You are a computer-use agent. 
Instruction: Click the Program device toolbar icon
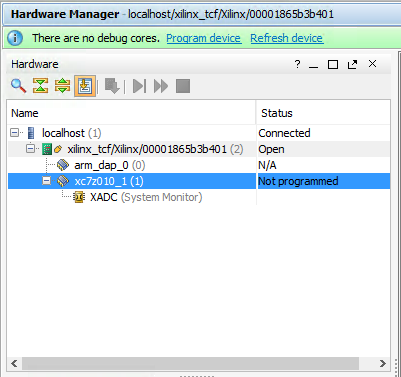point(112,86)
